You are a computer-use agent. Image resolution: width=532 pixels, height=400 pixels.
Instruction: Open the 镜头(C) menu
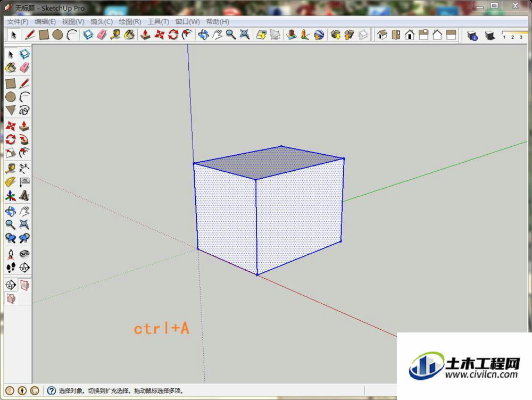(102, 22)
